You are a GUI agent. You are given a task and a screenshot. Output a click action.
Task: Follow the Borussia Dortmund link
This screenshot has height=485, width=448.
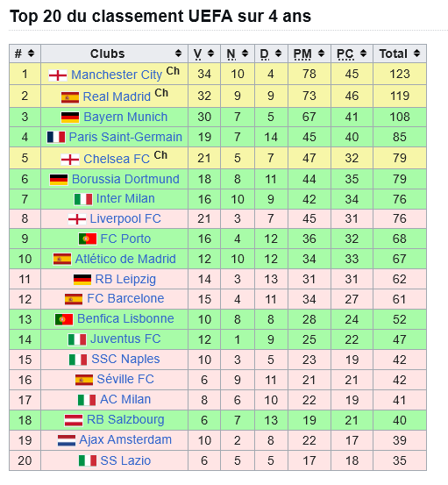tap(125, 179)
